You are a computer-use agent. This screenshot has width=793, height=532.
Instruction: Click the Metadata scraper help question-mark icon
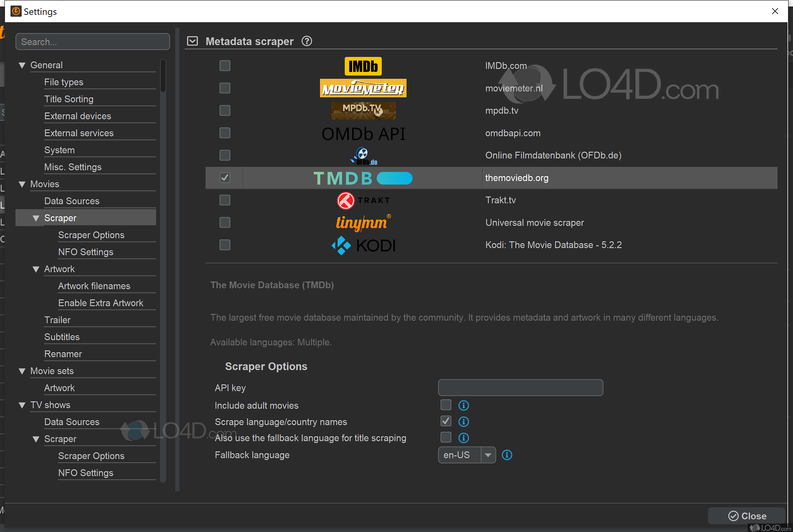[x=307, y=41]
